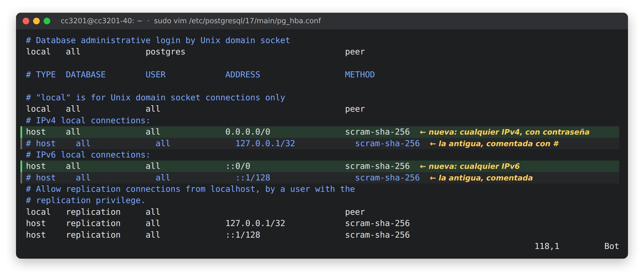Viewport: 644px width, 278px height.
Task: Click 'scram-sha-256' on the 0.0.0.0/0 line
Action: click(377, 132)
